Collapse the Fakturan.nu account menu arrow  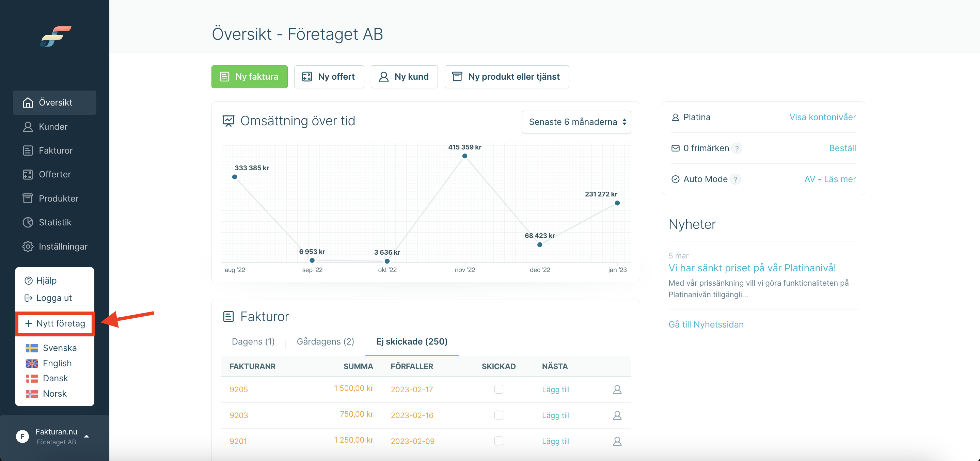point(86,436)
